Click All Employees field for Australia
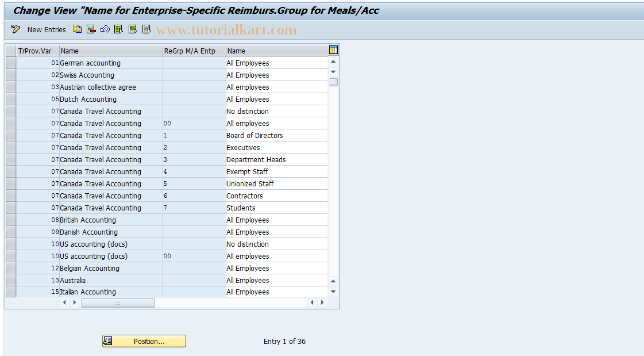This screenshot has height=356, width=644. click(x=276, y=280)
